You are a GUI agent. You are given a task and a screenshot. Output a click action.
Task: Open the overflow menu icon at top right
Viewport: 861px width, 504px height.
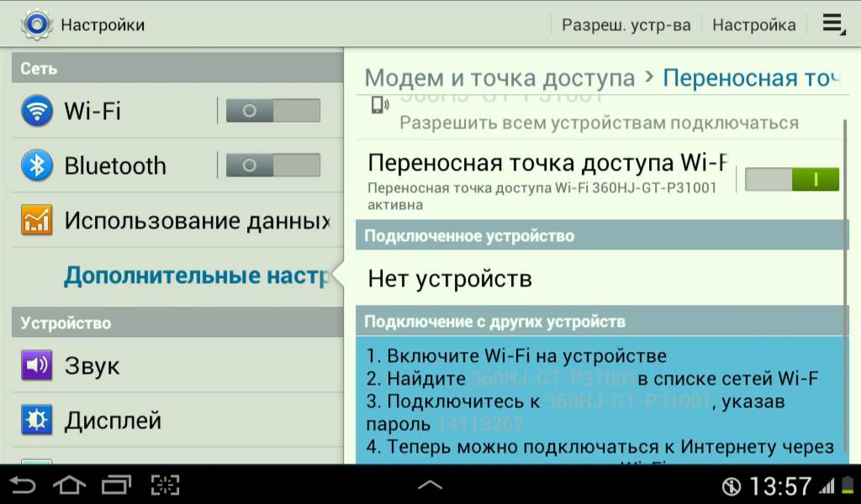pyautogui.click(x=833, y=24)
